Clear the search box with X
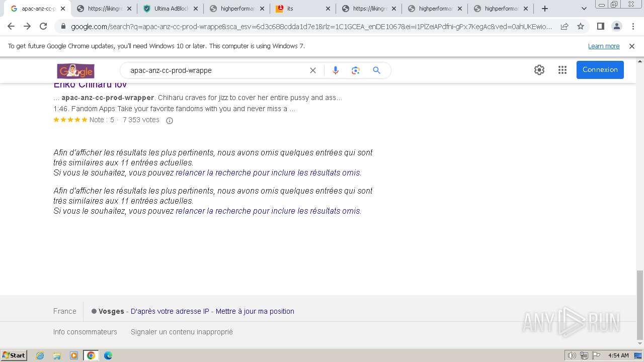 (313, 70)
